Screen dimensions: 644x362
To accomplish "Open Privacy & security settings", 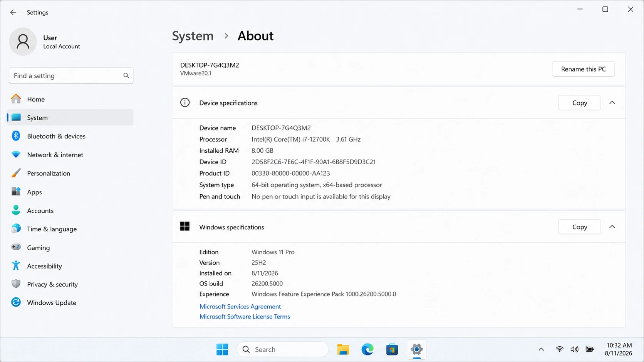I will point(70,284).
